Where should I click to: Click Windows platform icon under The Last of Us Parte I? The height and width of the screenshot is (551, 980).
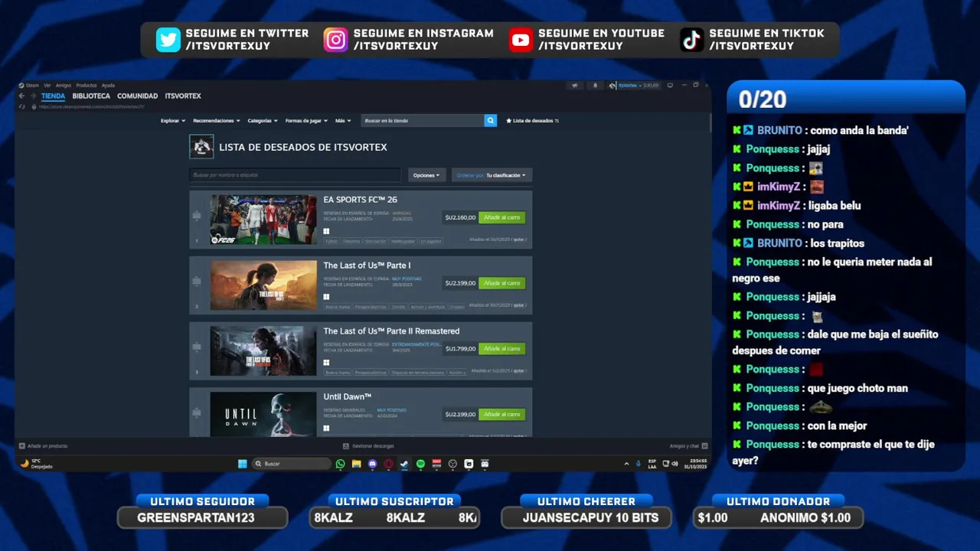click(x=326, y=297)
